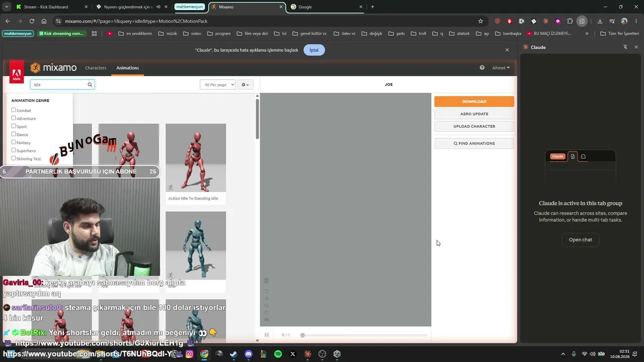This screenshot has width=644, height=362.
Task: Switch to the Characters tab
Action: [96, 68]
